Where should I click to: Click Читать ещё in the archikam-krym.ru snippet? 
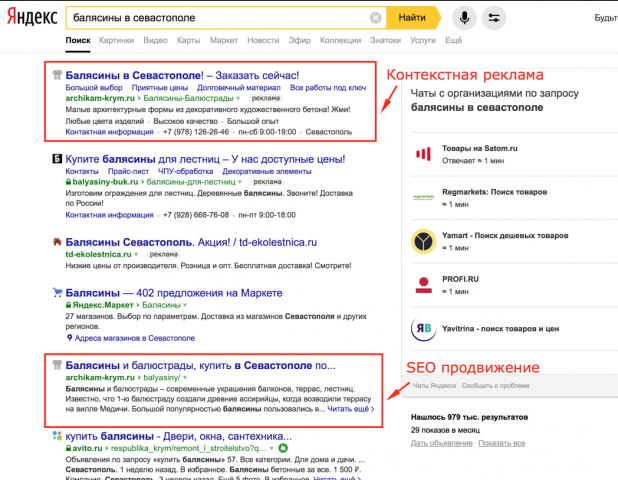coord(350,409)
